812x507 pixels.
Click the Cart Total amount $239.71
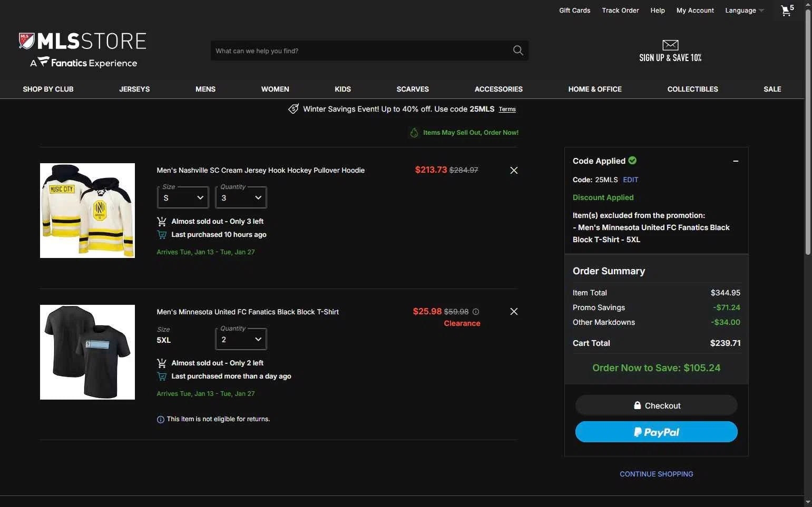pyautogui.click(x=725, y=343)
